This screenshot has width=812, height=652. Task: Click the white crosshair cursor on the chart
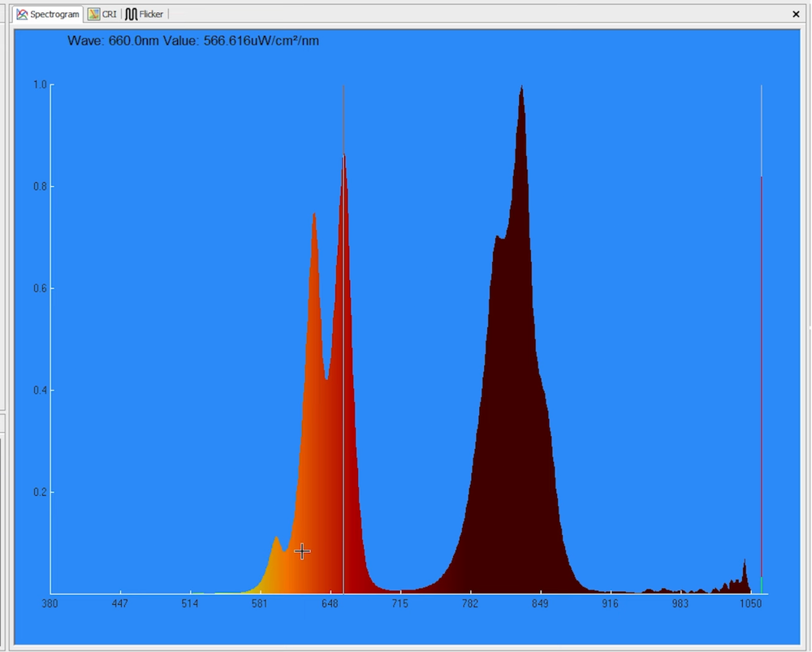coord(302,551)
